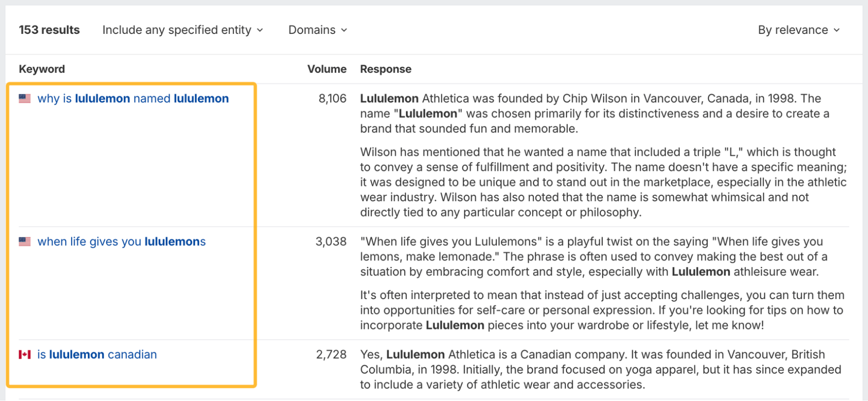Click the Canadian flag beside 'is lululemon canadian'
This screenshot has width=868, height=401.
(25, 355)
